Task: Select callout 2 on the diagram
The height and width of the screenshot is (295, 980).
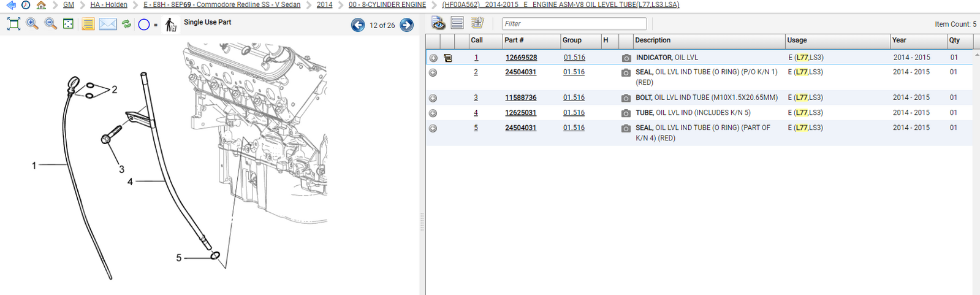Action: coord(115,90)
